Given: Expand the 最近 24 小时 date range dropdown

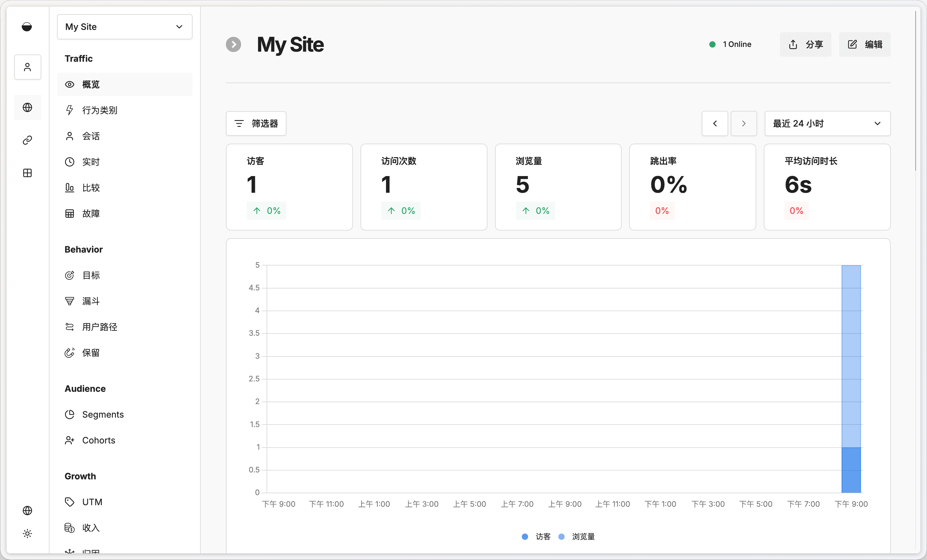Looking at the screenshot, I should click(x=827, y=123).
